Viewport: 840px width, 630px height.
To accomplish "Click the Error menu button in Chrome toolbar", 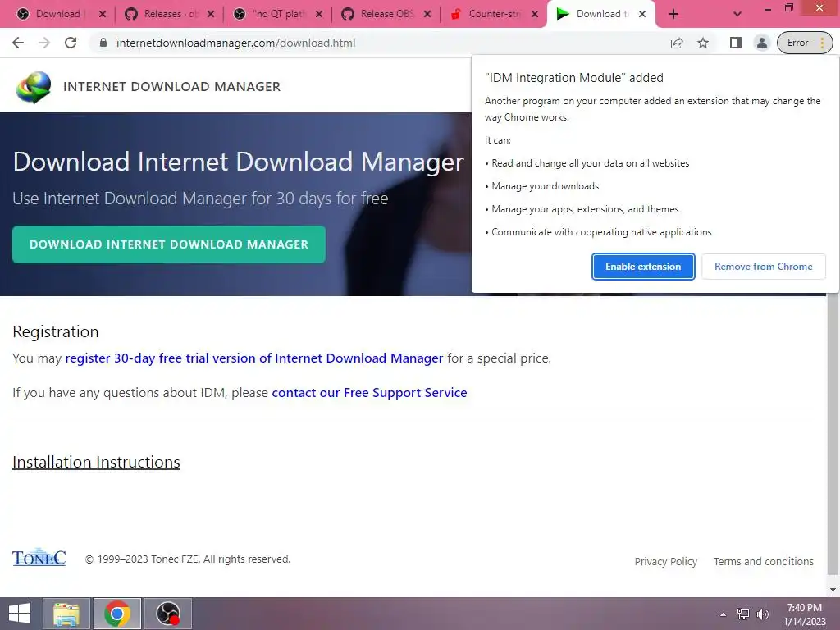I will (x=805, y=43).
